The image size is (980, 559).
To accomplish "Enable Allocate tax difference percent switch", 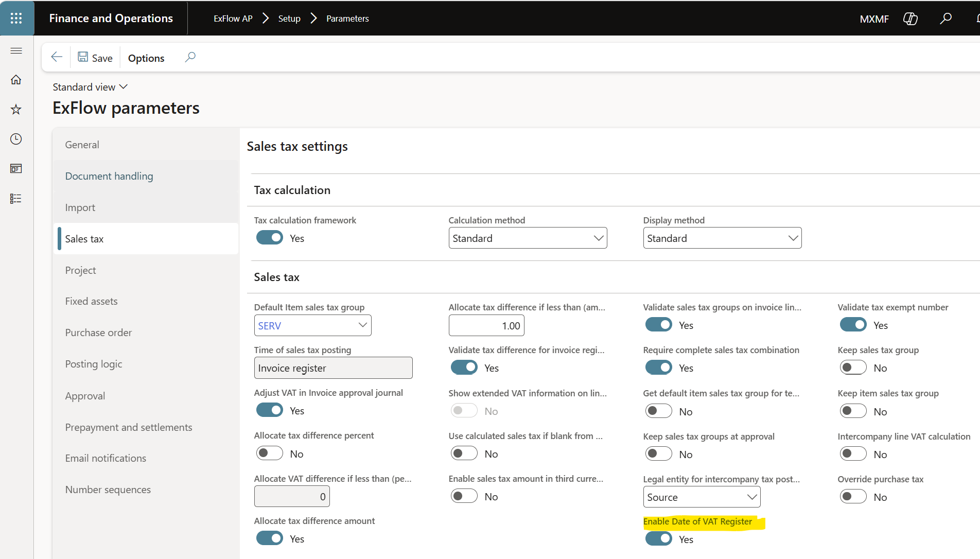I will click(x=270, y=453).
